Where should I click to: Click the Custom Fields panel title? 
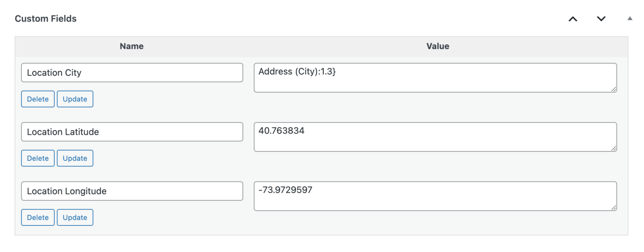pyautogui.click(x=46, y=19)
